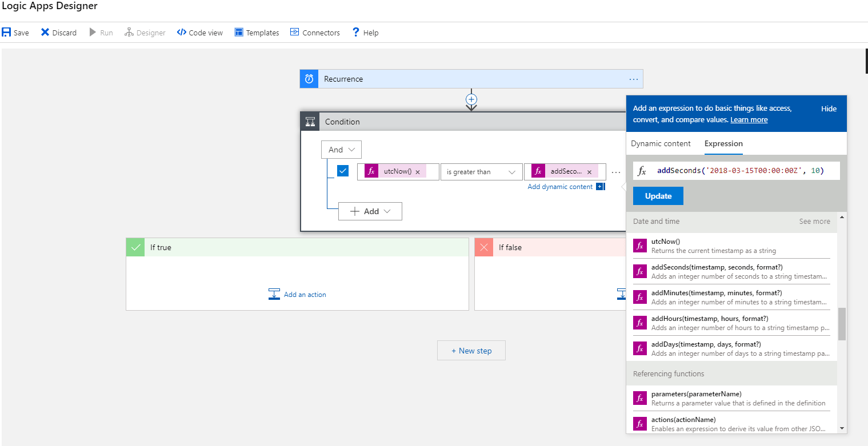Image resolution: width=868 pixels, height=446 pixels.
Task: Open the And operator dropdown
Action: point(342,150)
